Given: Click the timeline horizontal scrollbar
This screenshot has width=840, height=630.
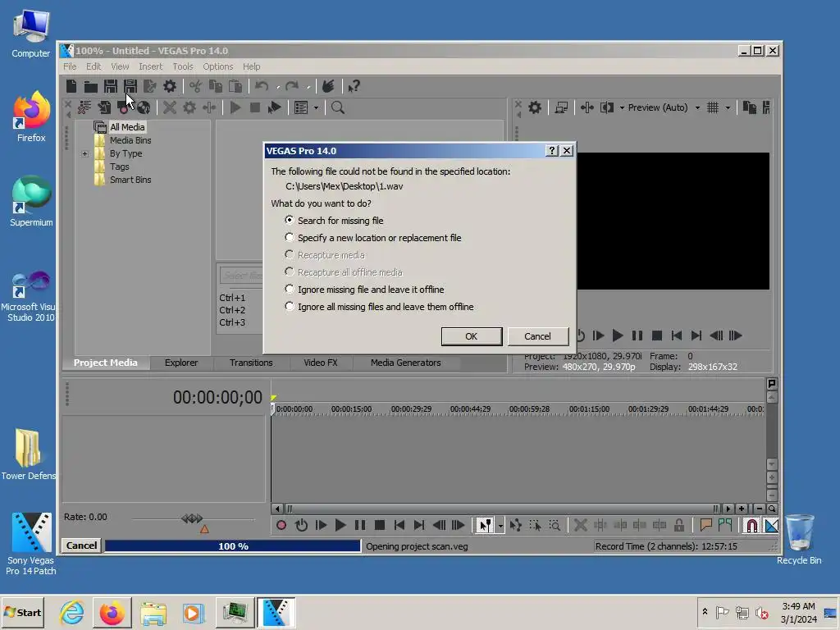Looking at the screenshot, I should point(501,509).
